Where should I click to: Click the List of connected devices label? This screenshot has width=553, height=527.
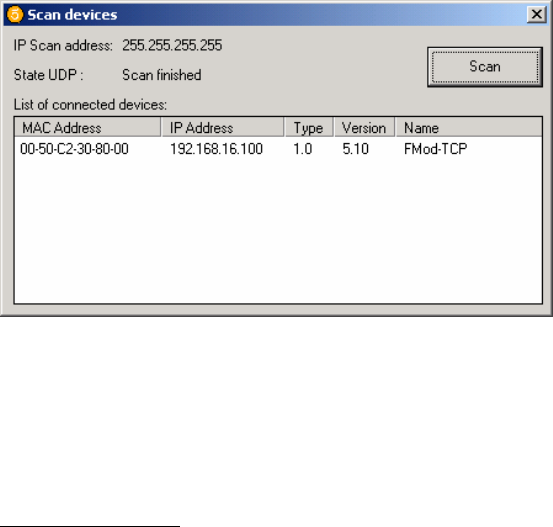pyautogui.click(x=90, y=105)
